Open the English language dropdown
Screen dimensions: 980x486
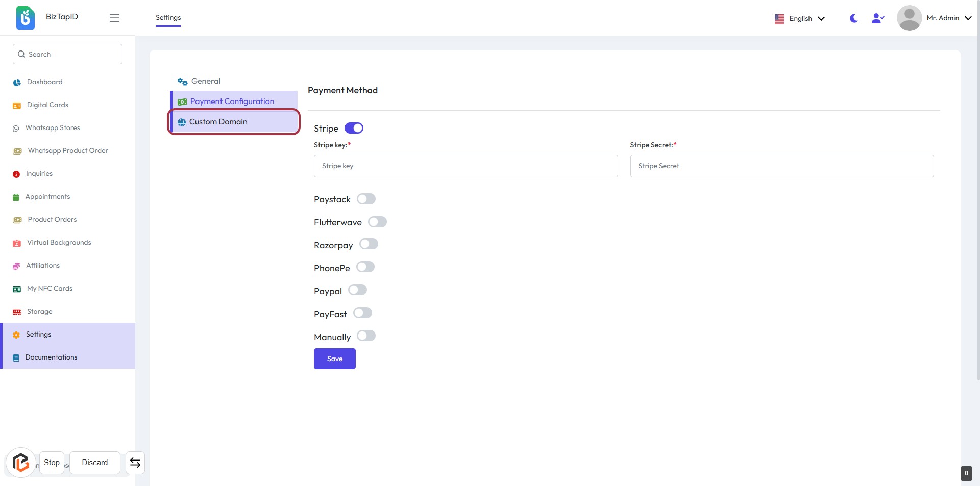click(x=800, y=19)
